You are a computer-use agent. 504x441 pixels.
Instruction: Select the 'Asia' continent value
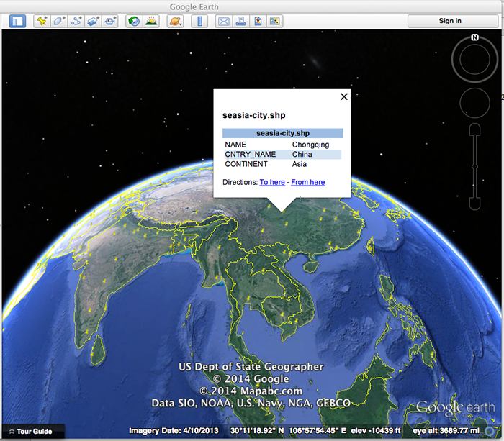[300, 164]
